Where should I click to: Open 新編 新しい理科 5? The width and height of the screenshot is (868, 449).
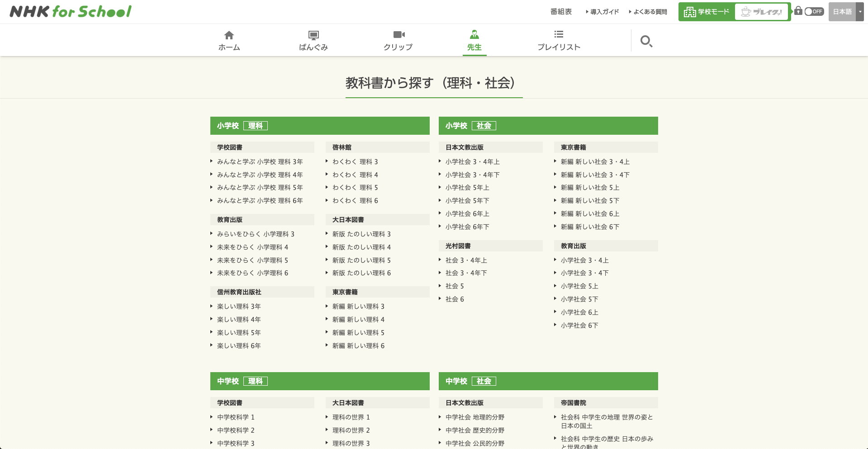tap(358, 333)
